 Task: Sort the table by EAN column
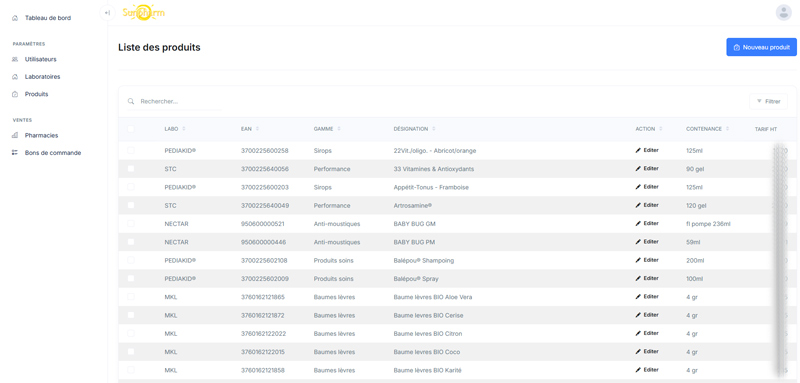coord(249,129)
